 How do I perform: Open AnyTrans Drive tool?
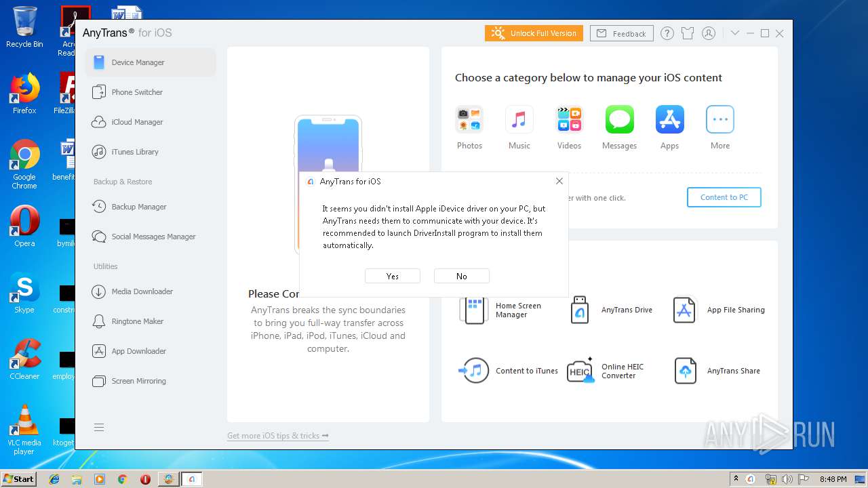point(610,310)
